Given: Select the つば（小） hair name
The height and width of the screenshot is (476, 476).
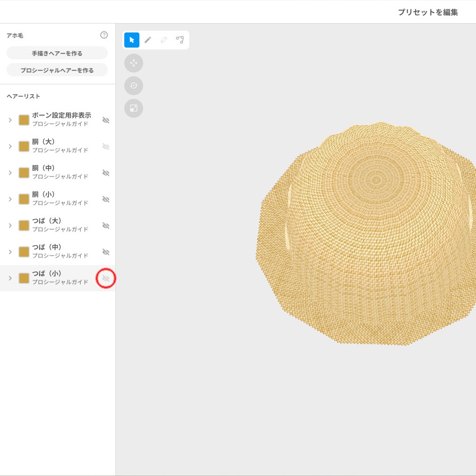Looking at the screenshot, I should (x=47, y=274).
